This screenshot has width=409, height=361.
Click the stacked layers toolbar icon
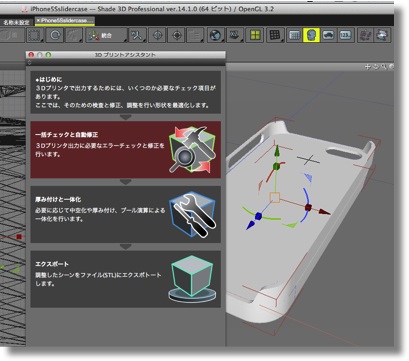point(235,35)
